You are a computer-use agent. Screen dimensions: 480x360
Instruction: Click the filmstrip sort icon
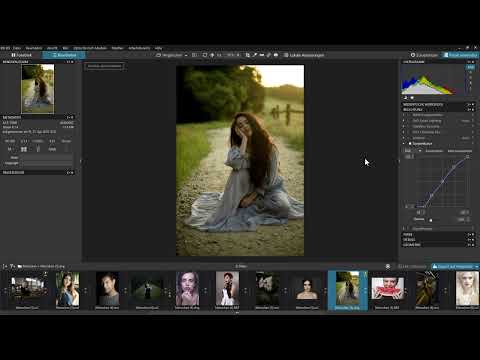(x=5, y=266)
